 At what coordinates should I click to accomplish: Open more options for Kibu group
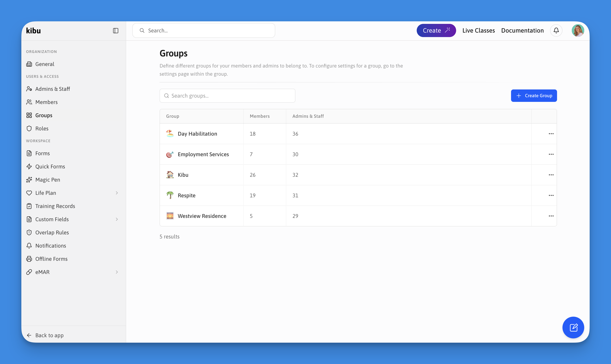tap(551, 175)
